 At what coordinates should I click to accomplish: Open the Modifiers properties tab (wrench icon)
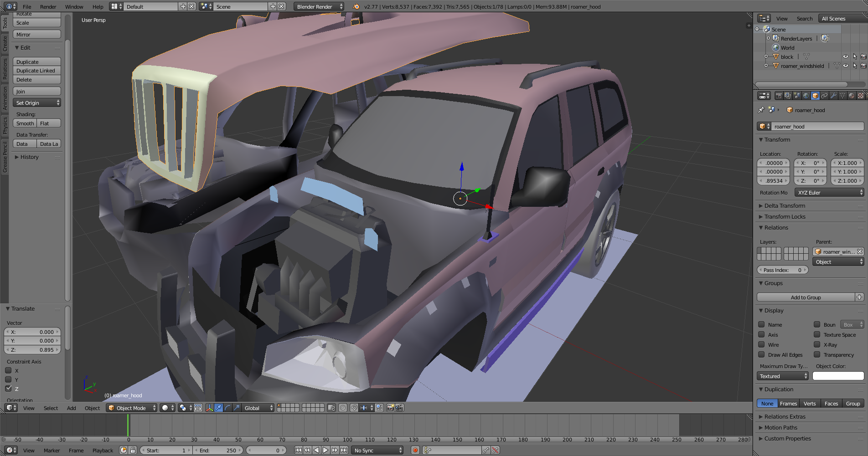833,96
